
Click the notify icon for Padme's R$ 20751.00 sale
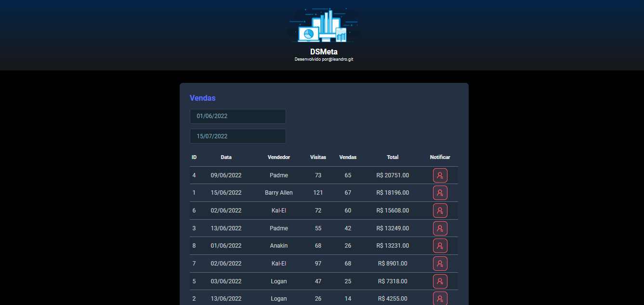click(x=440, y=175)
